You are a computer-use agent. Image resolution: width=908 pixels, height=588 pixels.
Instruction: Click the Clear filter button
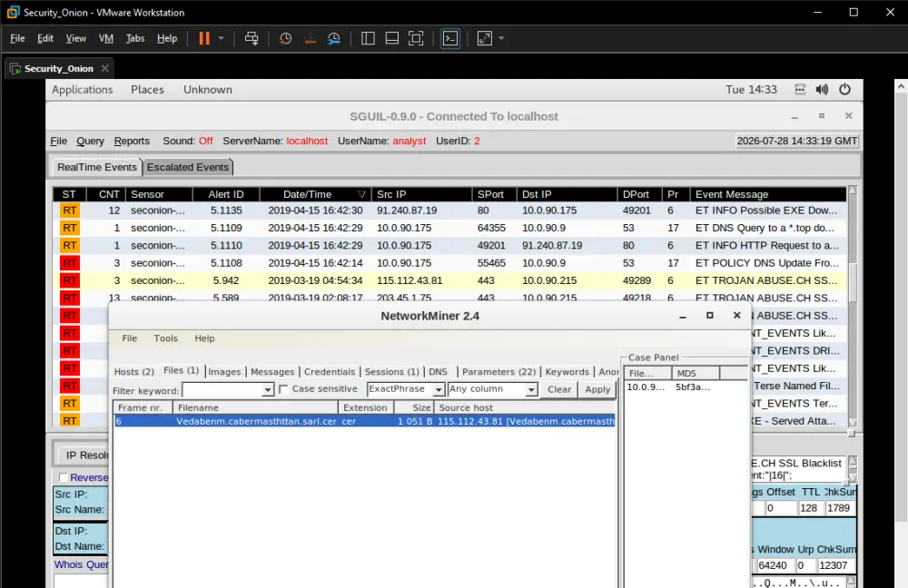[559, 389]
